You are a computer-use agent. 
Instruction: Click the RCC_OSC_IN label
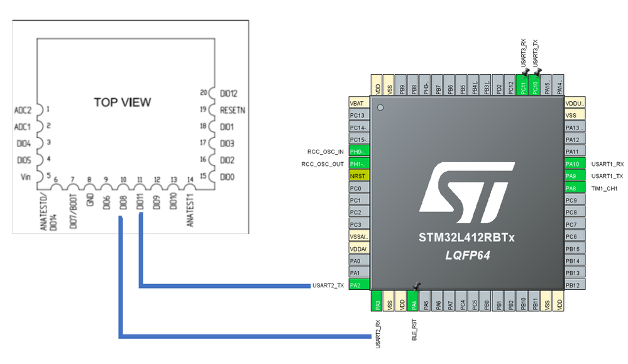(325, 152)
